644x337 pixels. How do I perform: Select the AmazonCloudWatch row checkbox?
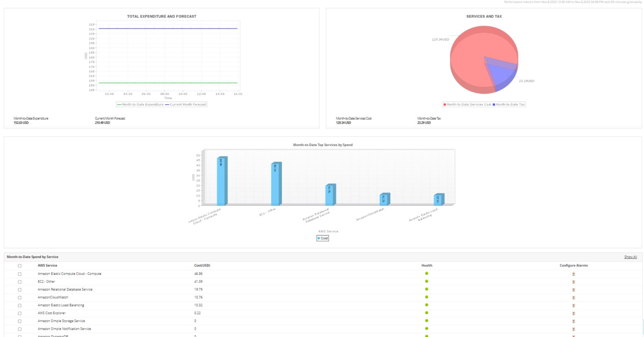(x=20, y=297)
